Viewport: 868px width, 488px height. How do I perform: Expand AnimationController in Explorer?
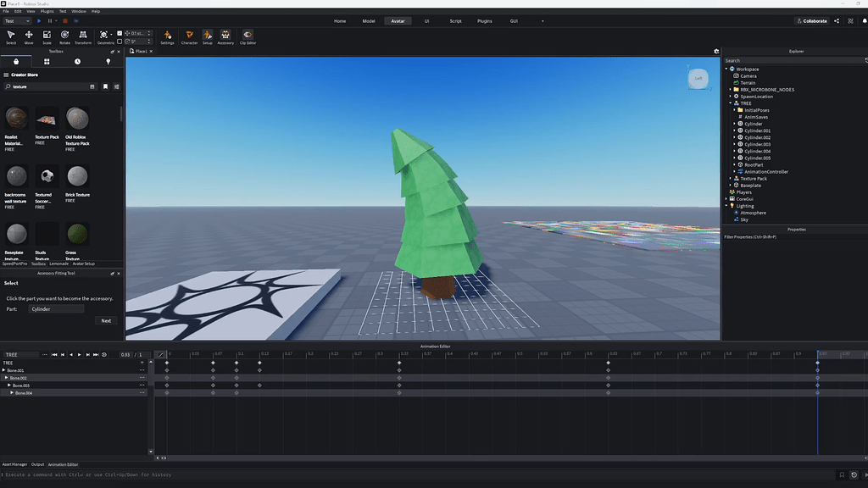(x=735, y=171)
